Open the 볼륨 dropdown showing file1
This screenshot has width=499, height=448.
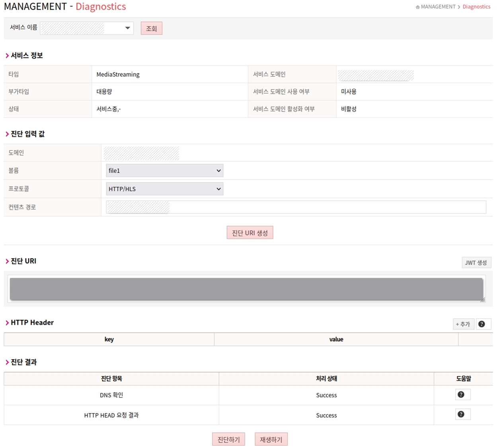click(164, 170)
